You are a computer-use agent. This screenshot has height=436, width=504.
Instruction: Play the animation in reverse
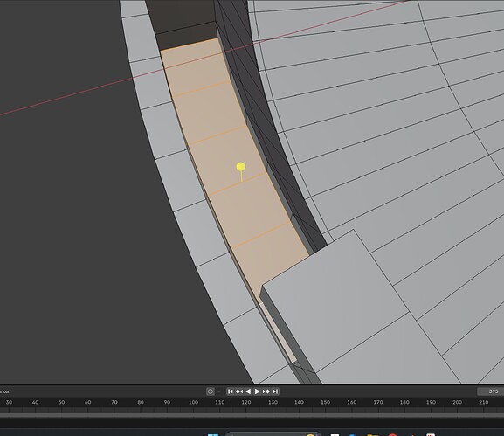(248, 391)
